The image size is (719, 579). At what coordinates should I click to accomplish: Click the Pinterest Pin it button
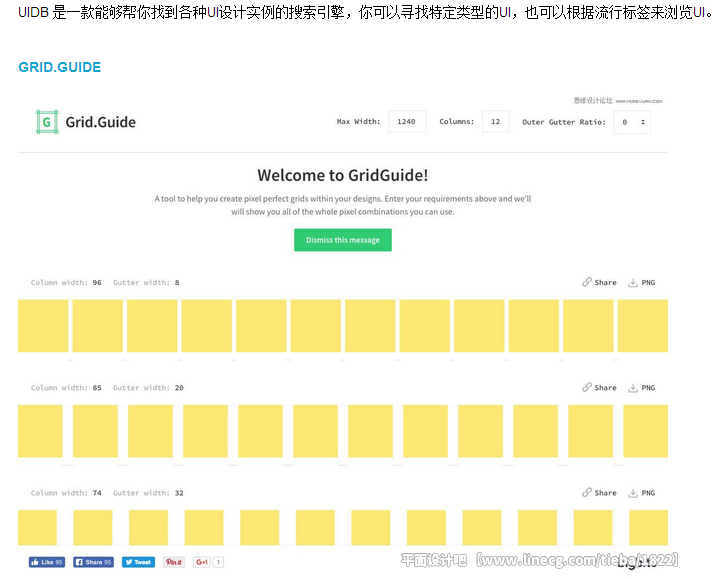tap(174, 562)
